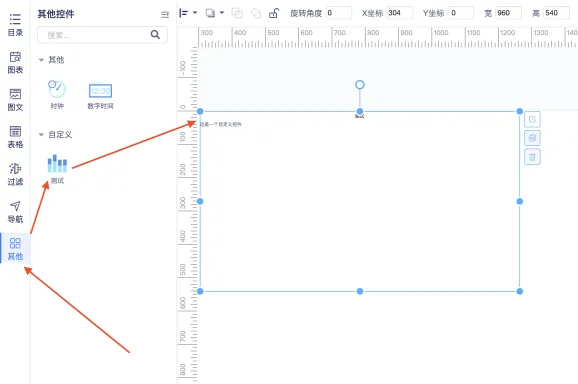Click the ungroup widgets toolbar icon
Image resolution: width=578 pixels, height=384 pixels.
tap(256, 13)
